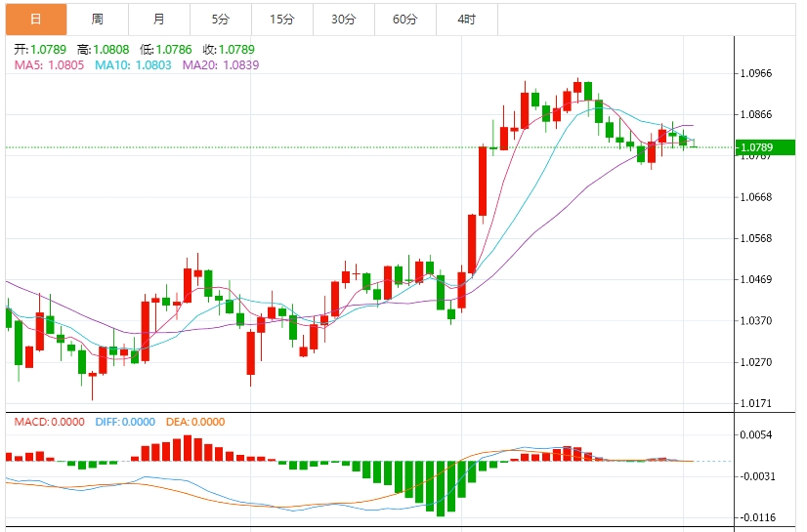Click the MA5 indicator label
The image size is (807, 532).
[49, 64]
